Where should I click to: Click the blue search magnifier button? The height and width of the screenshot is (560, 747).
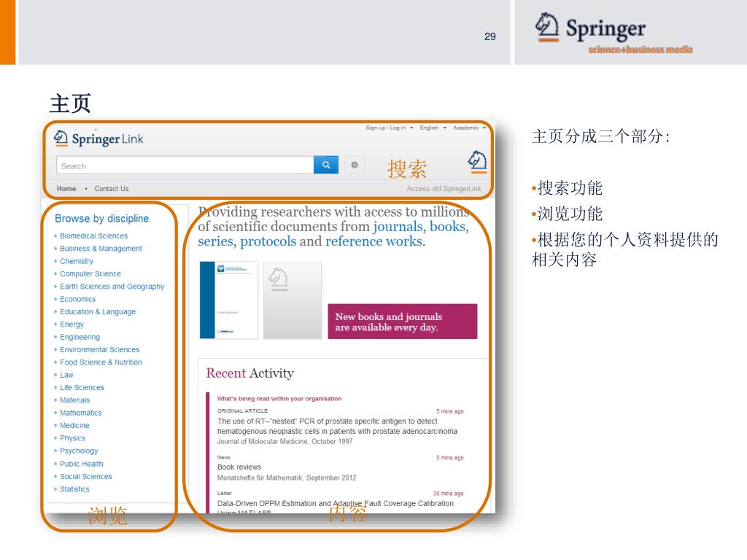click(326, 165)
